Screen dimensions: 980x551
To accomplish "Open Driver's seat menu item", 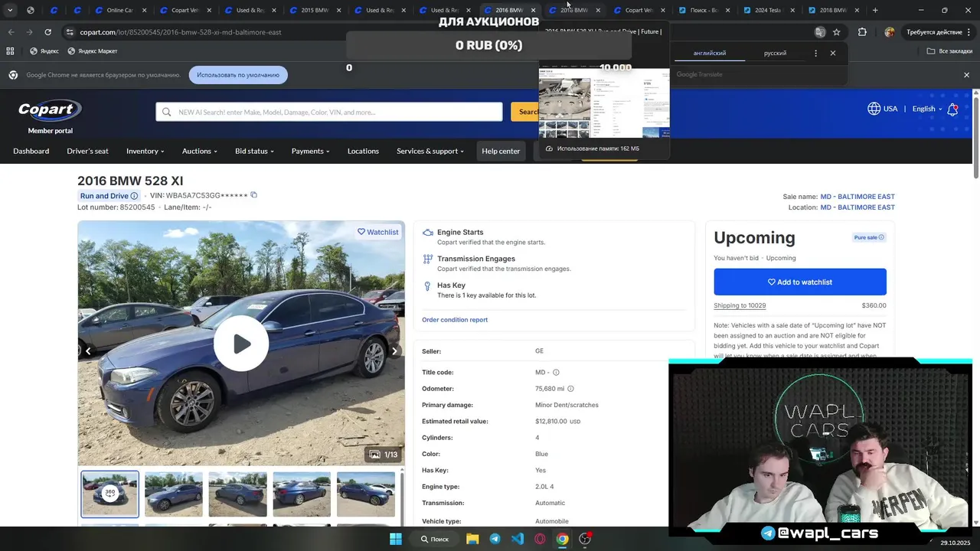I will 87,151.
